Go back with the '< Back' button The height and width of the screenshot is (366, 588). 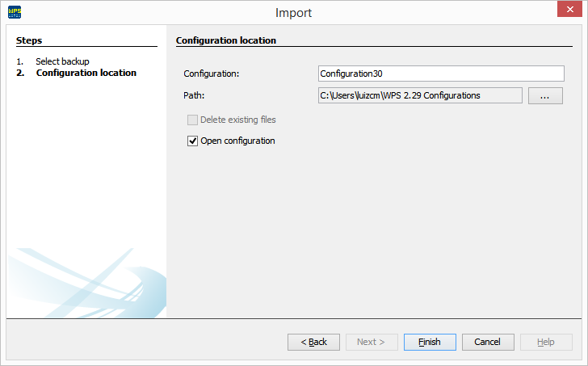pyautogui.click(x=313, y=342)
